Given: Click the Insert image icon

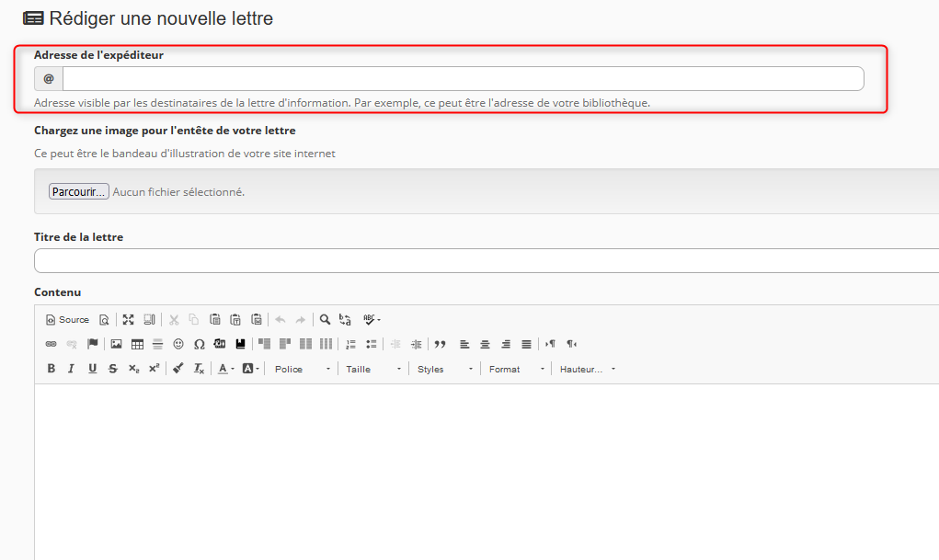Looking at the screenshot, I should pos(117,344).
